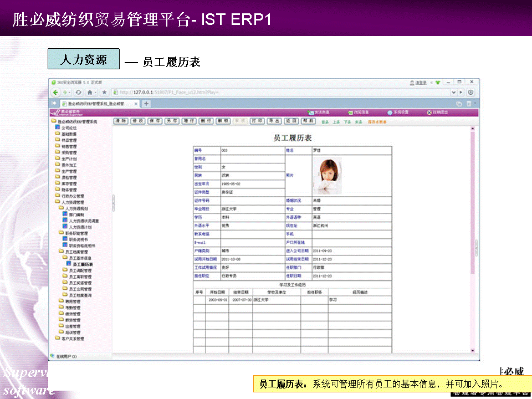Open 系统设置 system settings
Viewport: 532px width, 399px height.
[x=398, y=112]
